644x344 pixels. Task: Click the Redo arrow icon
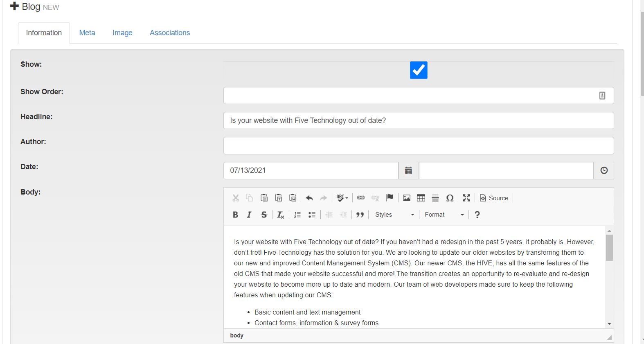pos(324,198)
